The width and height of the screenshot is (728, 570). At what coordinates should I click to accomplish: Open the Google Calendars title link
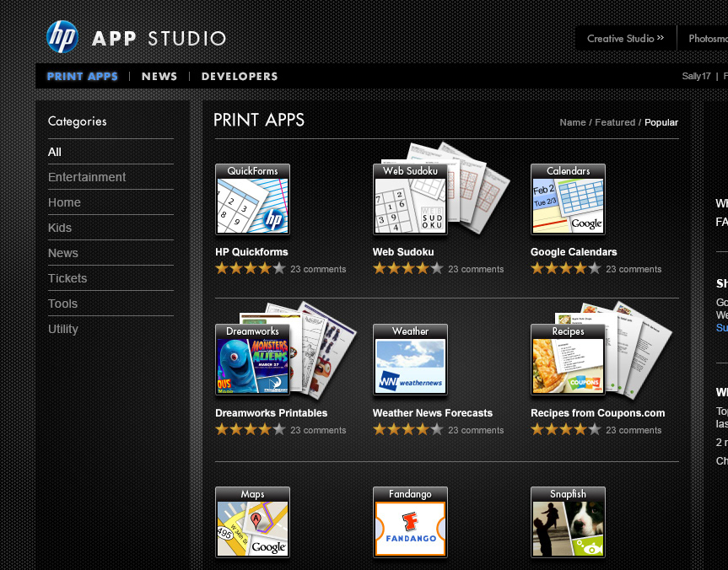tap(574, 252)
